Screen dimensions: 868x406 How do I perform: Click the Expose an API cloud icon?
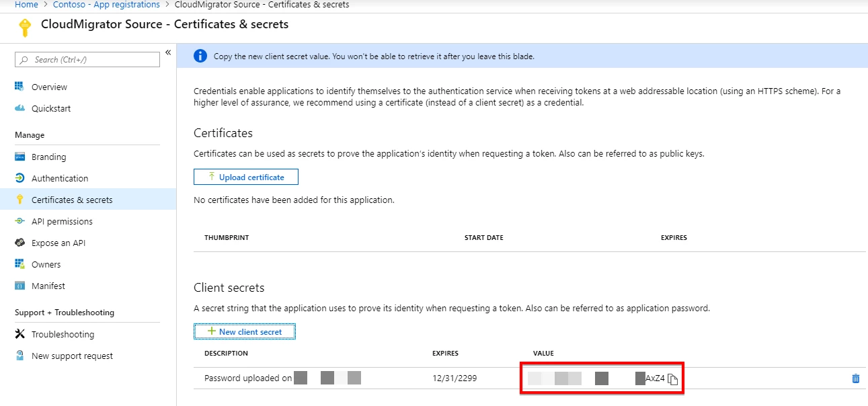click(x=19, y=243)
